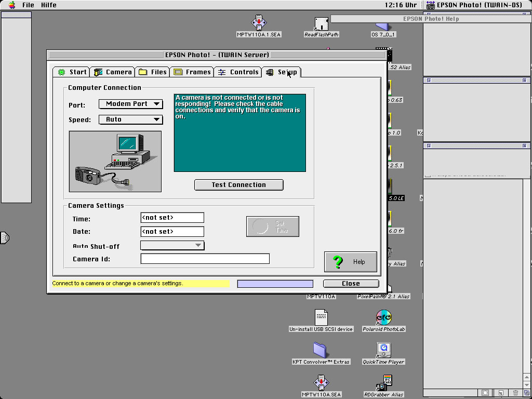Screen dimensions: 532x399
Task: Click the control strip tab at the left edge
Action: point(4,237)
